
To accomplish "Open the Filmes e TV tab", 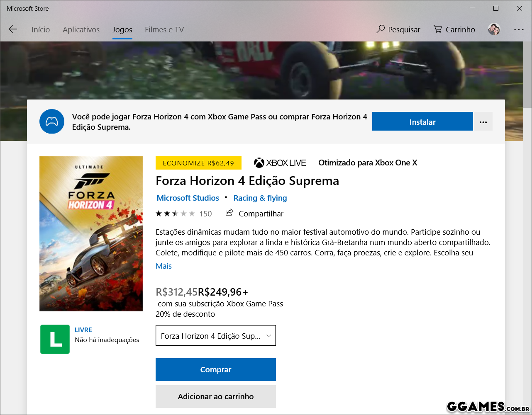I will coord(164,30).
